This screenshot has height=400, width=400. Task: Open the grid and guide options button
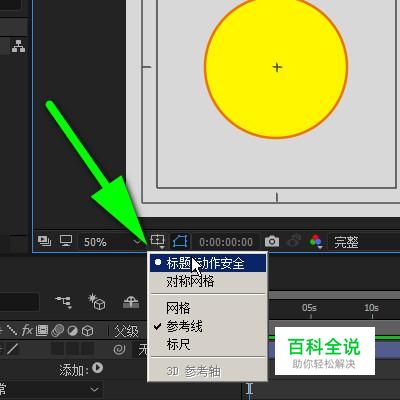tap(157, 241)
